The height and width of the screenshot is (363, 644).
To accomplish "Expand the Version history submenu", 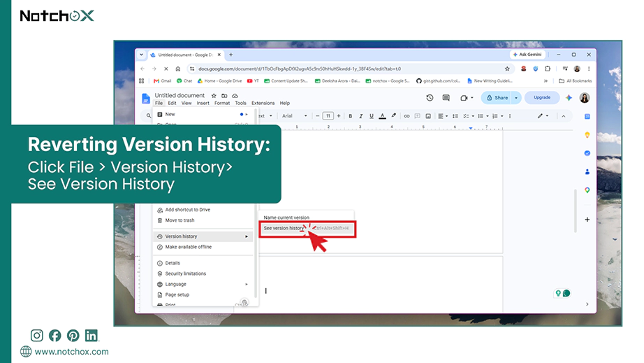I will pyautogui.click(x=203, y=236).
